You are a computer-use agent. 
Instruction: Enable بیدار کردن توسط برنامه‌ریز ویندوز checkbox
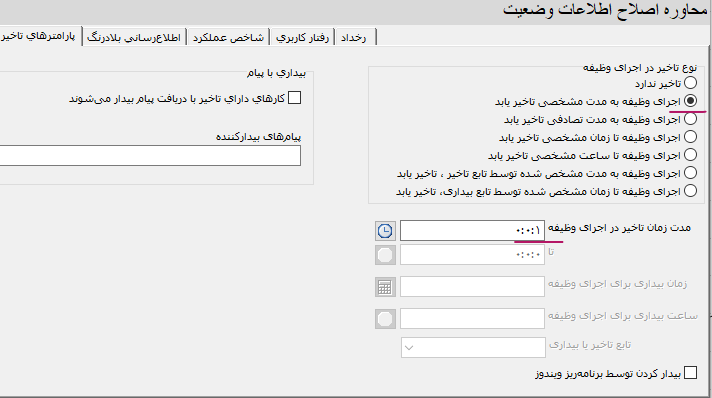[690, 373]
